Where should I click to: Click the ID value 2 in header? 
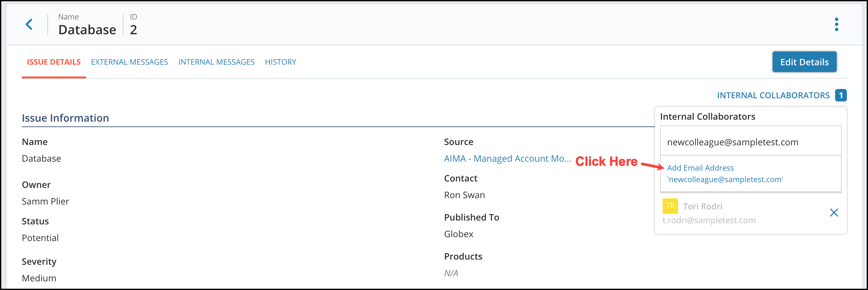(x=133, y=30)
